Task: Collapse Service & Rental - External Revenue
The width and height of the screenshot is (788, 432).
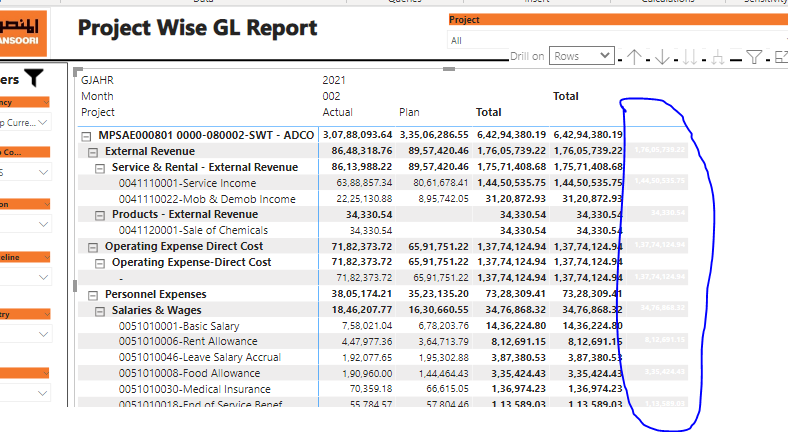Action: tap(100, 168)
